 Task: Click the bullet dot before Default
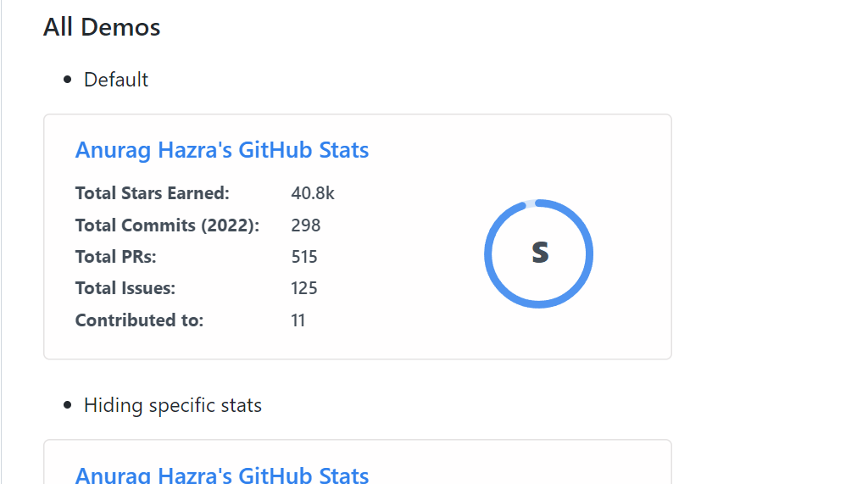(68, 80)
